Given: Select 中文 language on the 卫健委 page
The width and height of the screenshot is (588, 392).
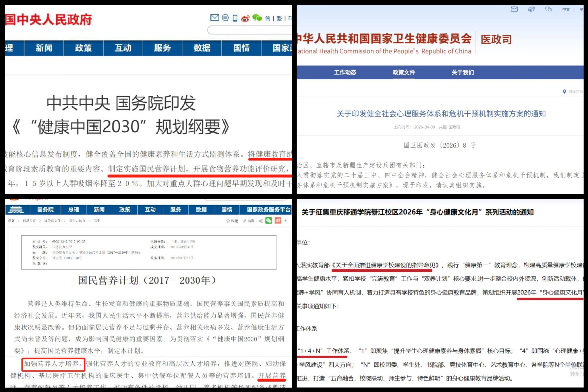Looking at the screenshot, I should tap(566, 9).
